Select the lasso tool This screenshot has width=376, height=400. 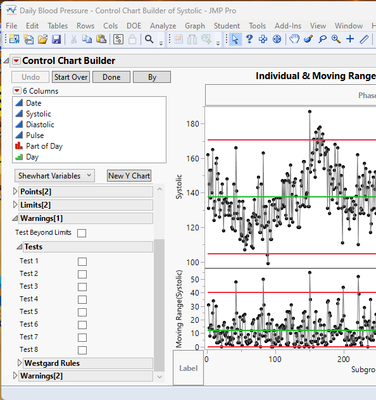[x=322, y=39]
